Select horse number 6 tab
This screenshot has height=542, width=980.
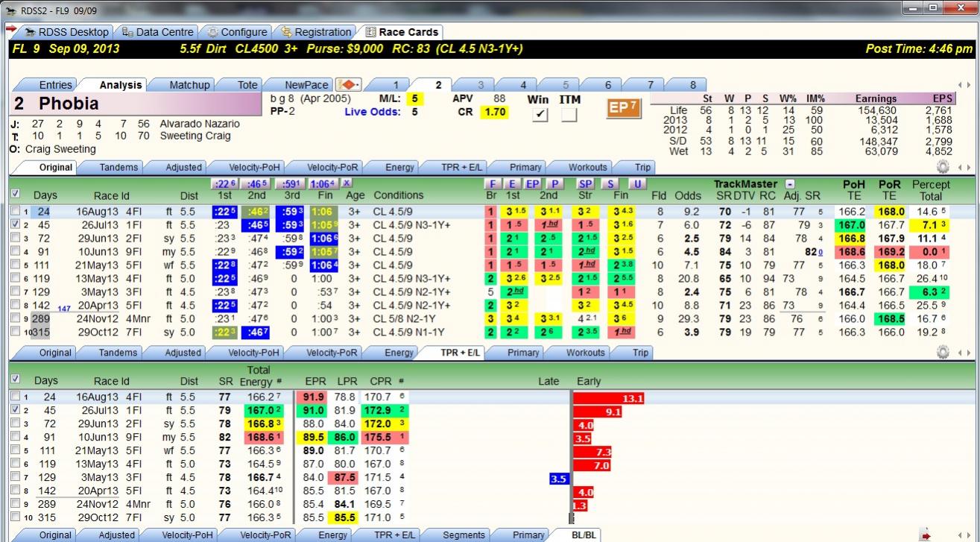pyautogui.click(x=608, y=85)
